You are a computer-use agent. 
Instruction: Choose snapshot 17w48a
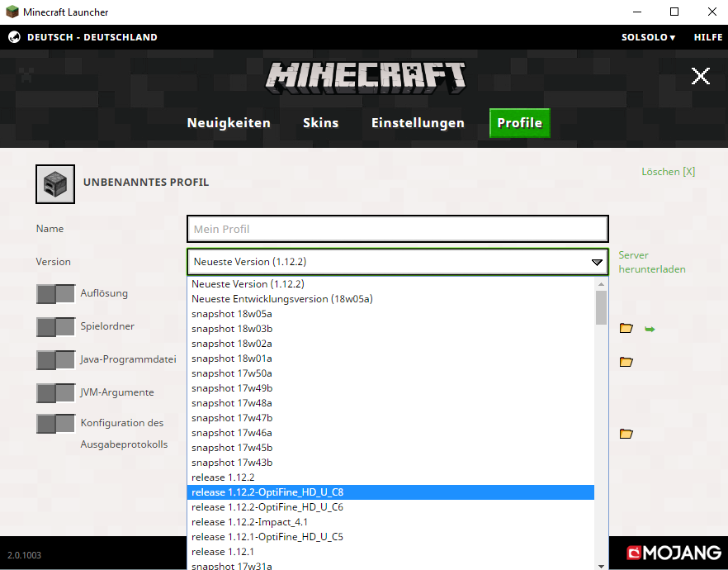point(390,403)
